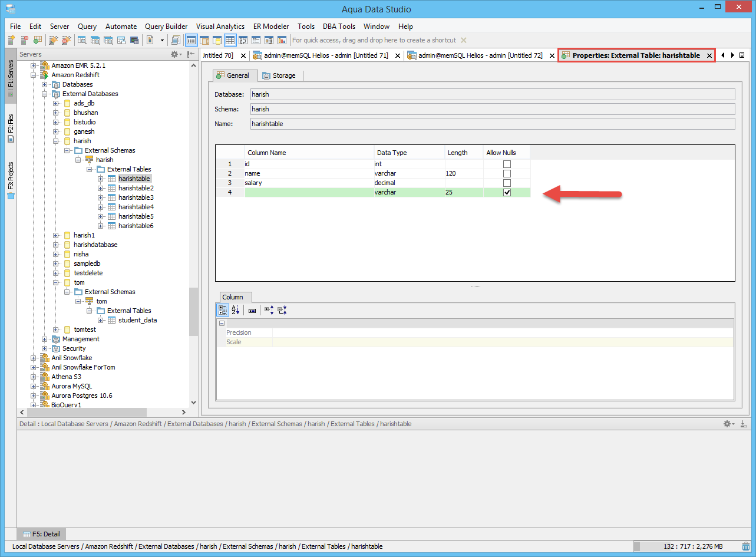Click the register server toolbar icon with plus

pos(11,40)
